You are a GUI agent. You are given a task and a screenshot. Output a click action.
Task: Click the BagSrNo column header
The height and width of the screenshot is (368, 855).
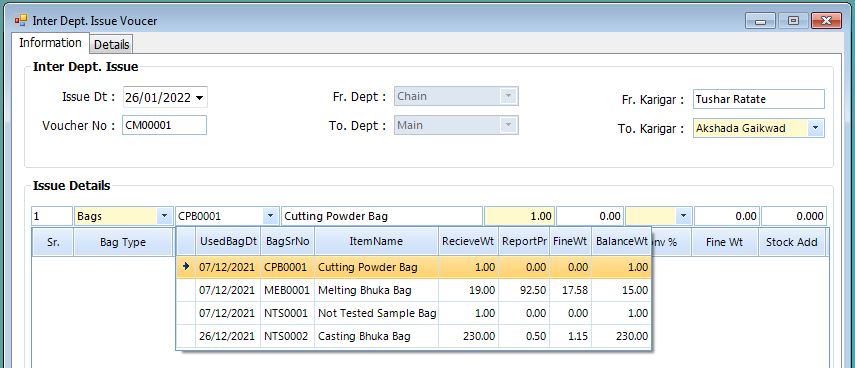click(x=287, y=241)
